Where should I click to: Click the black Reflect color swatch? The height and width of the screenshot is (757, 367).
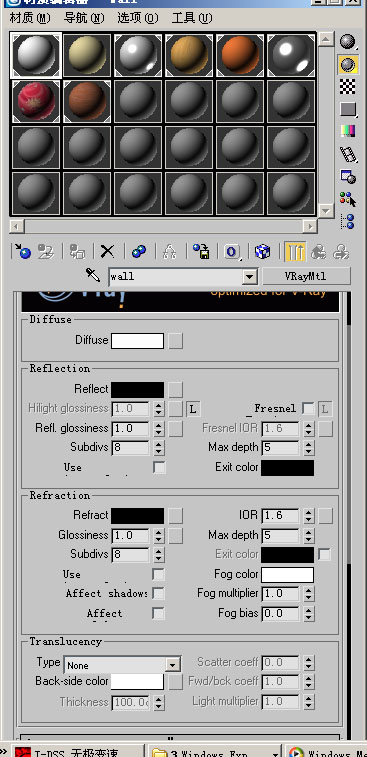click(x=138, y=390)
